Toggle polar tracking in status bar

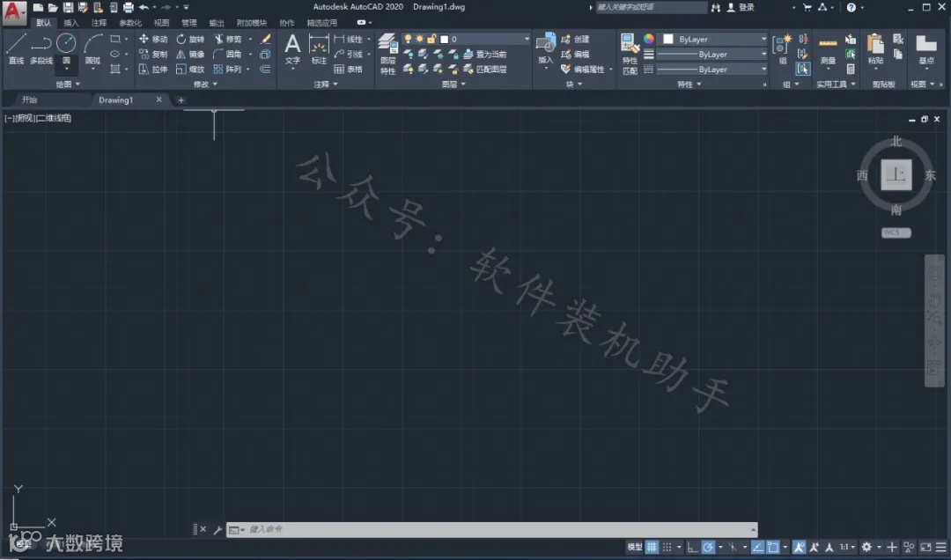pyautogui.click(x=708, y=547)
